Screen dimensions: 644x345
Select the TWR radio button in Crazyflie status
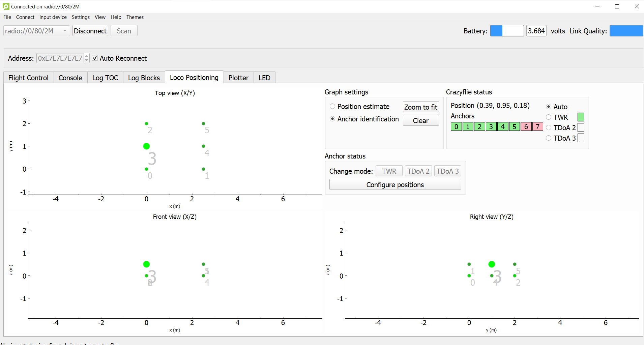pyautogui.click(x=549, y=117)
